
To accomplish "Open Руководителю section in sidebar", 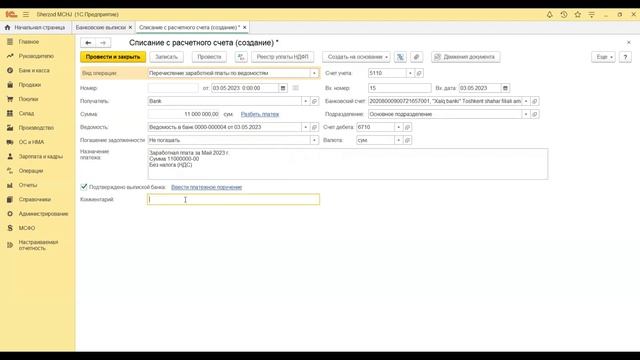I will (36, 56).
